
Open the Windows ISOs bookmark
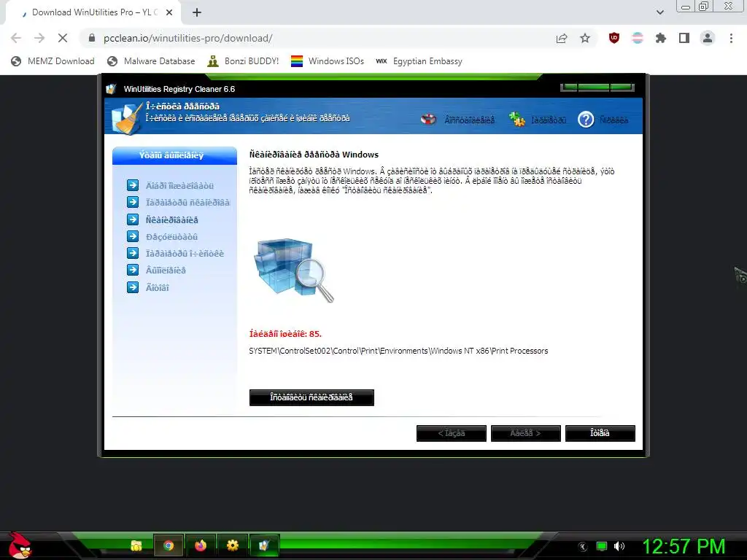click(328, 61)
